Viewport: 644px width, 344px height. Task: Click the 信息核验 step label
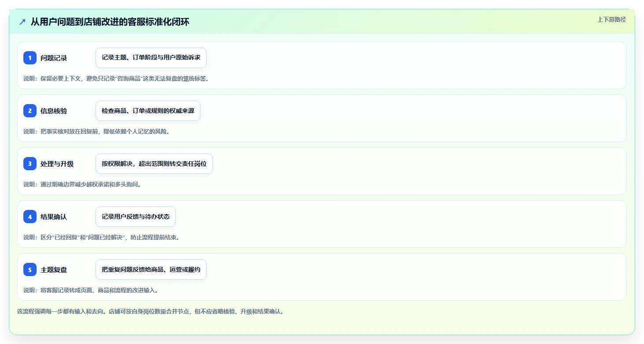(x=54, y=111)
